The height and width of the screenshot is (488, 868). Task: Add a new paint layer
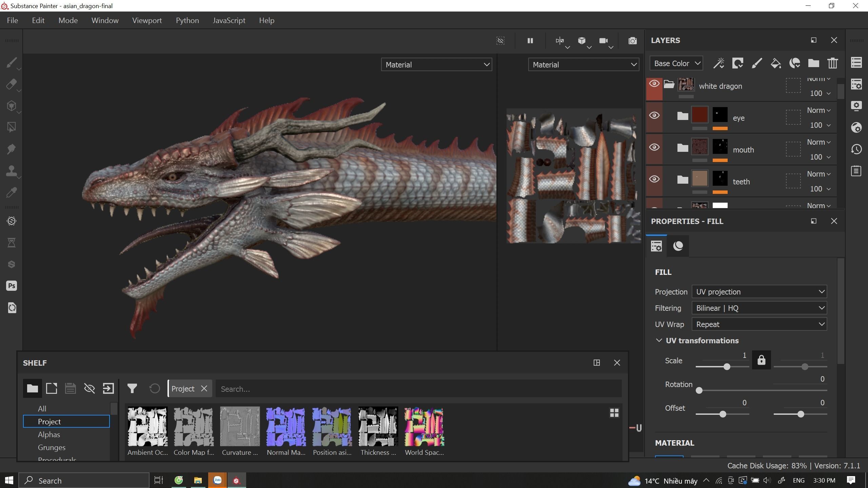(757, 63)
